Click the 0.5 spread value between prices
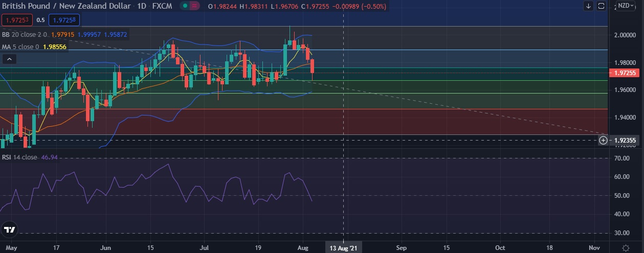644x253 pixels. tap(40, 20)
